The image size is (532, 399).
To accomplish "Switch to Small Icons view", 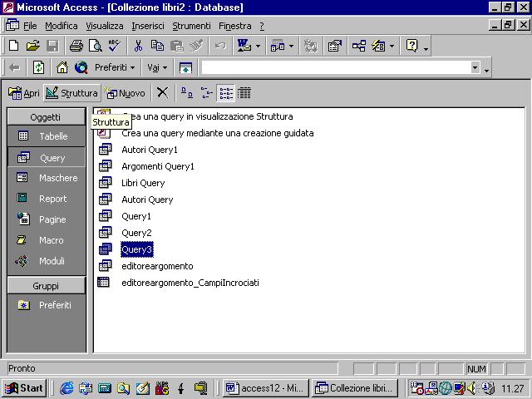I will pyautogui.click(x=206, y=92).
